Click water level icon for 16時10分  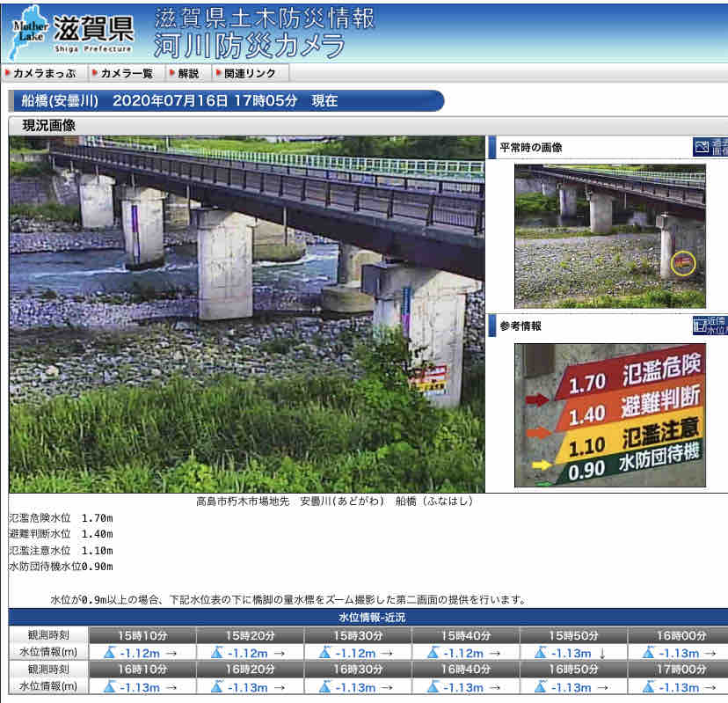pyautogui.click(x=110, y=686)
